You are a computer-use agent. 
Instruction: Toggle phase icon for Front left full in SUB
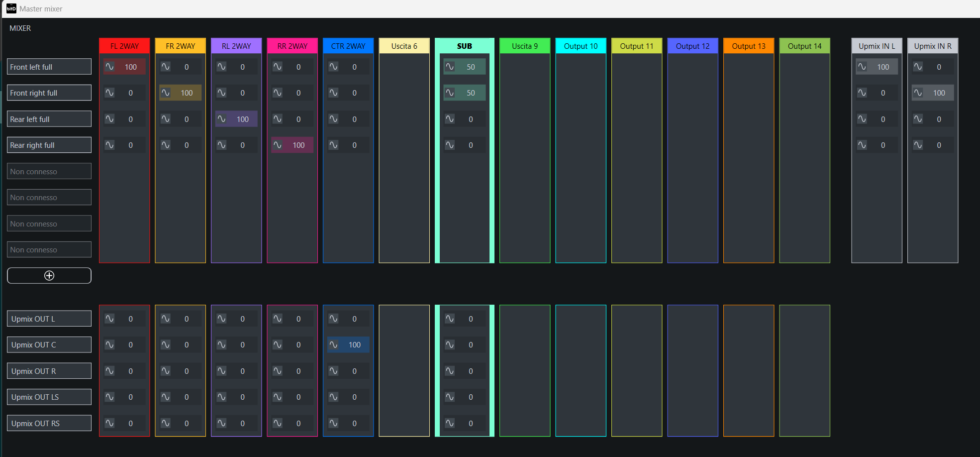coord(450,67)
